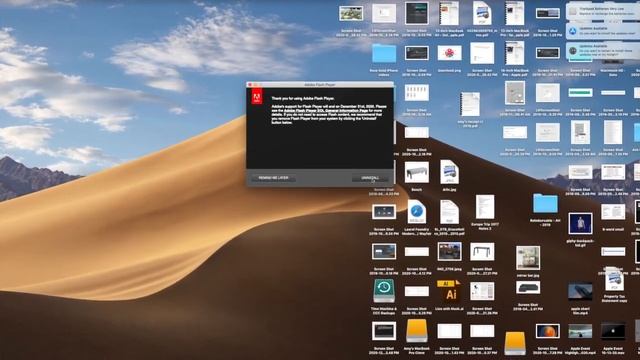
Task: Select the 16-inch MacBook Pro Apple.pdf file
Action: (x=515, y=53)
